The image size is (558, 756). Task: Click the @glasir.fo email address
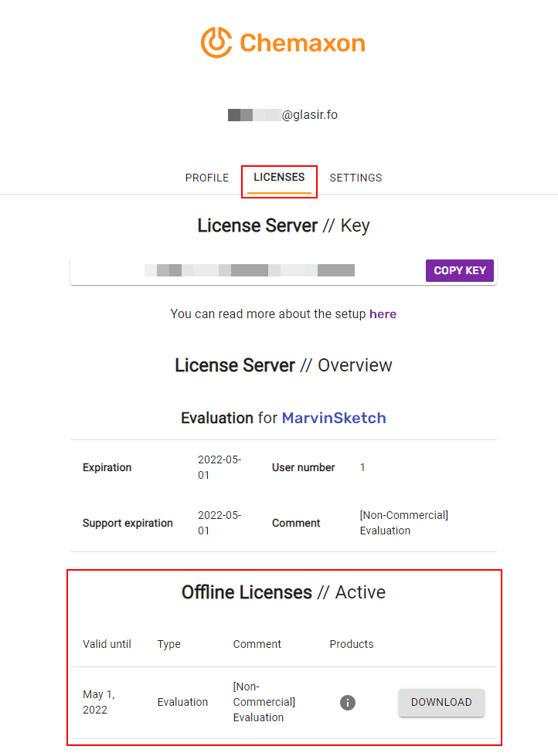click(283, 115)
